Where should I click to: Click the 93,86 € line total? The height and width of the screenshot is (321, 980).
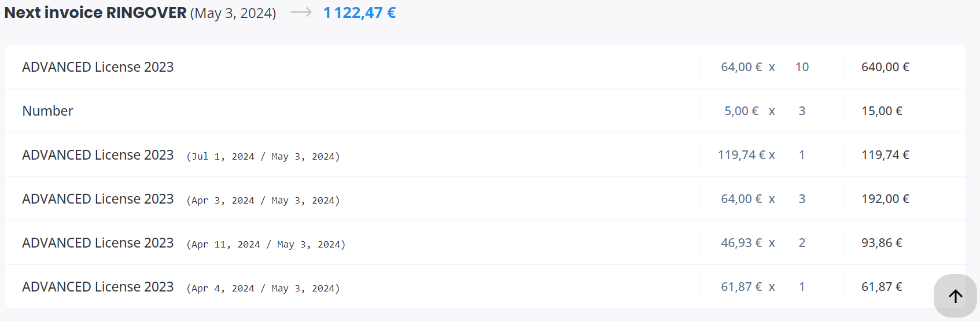click(882, 243)
